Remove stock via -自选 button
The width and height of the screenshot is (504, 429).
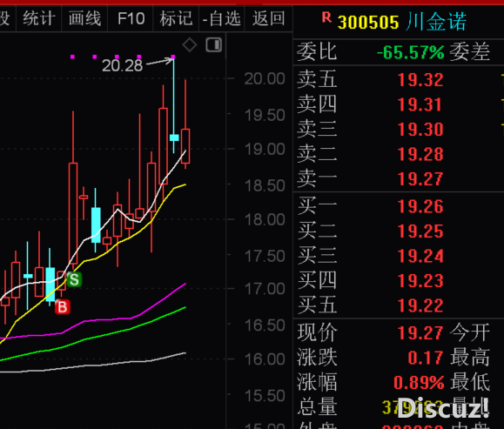tap(222, 18)
